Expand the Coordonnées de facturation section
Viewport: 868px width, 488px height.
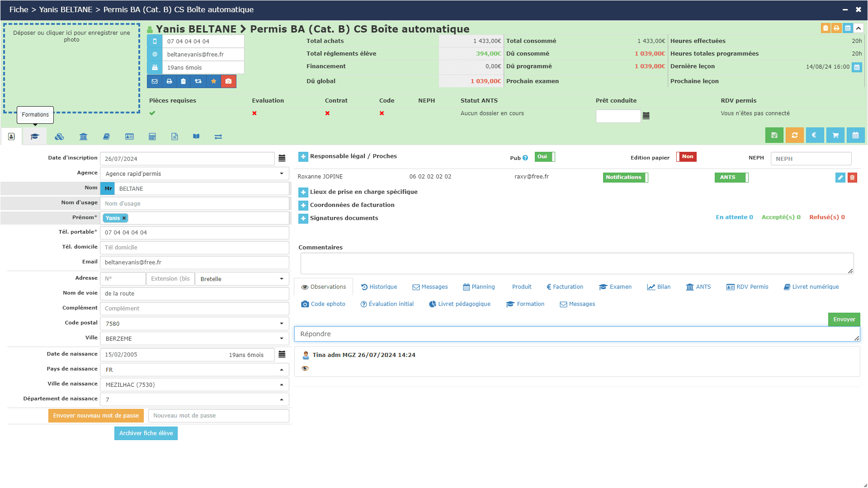[x=303, y=205]
